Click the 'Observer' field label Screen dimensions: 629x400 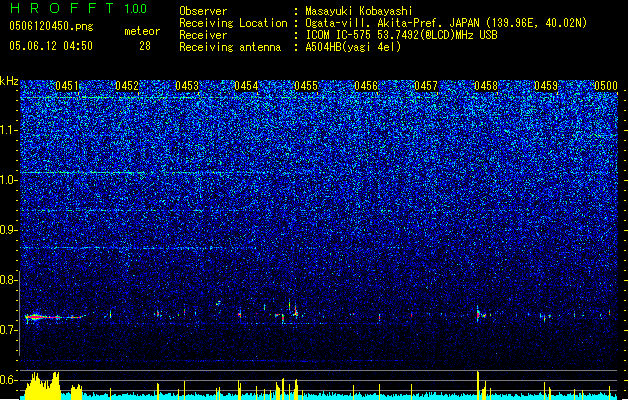point(203,11)
